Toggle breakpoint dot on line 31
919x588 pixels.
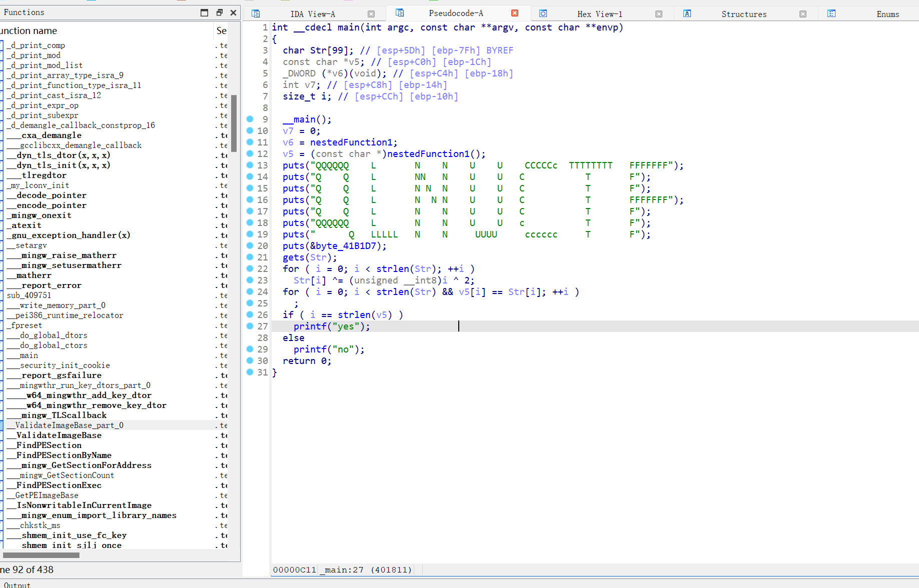pos(250,372)
